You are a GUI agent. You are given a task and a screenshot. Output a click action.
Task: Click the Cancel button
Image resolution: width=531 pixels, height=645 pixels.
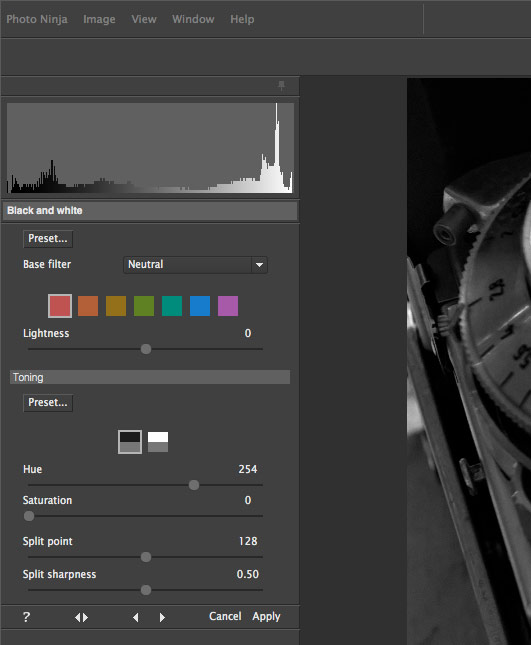click(225, 616)
